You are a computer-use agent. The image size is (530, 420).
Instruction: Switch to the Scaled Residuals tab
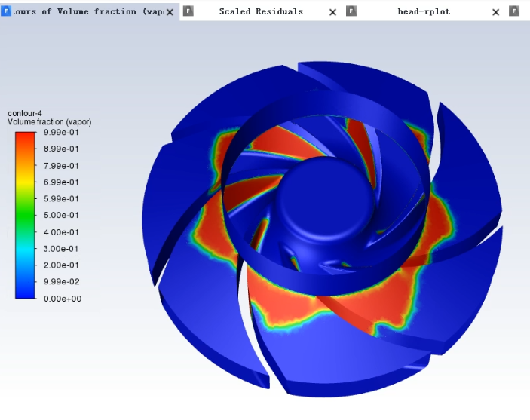(261, 11)
